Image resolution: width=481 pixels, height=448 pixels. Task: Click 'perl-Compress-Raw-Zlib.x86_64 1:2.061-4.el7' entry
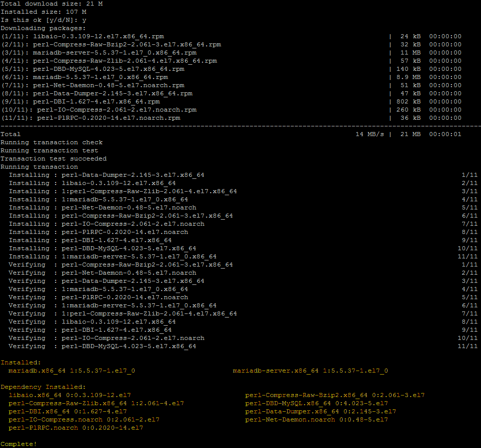pyautogui.click(x=96, y=403)
